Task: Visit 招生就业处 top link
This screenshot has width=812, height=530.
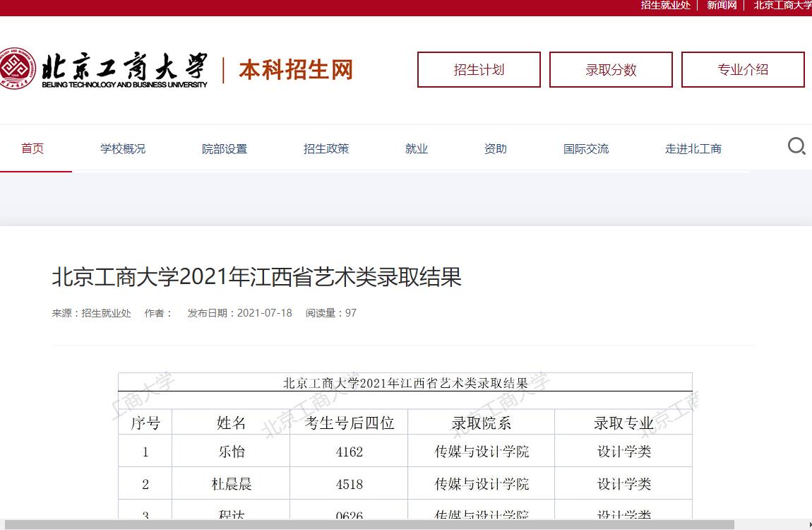Action: click(x=665, y=5)
